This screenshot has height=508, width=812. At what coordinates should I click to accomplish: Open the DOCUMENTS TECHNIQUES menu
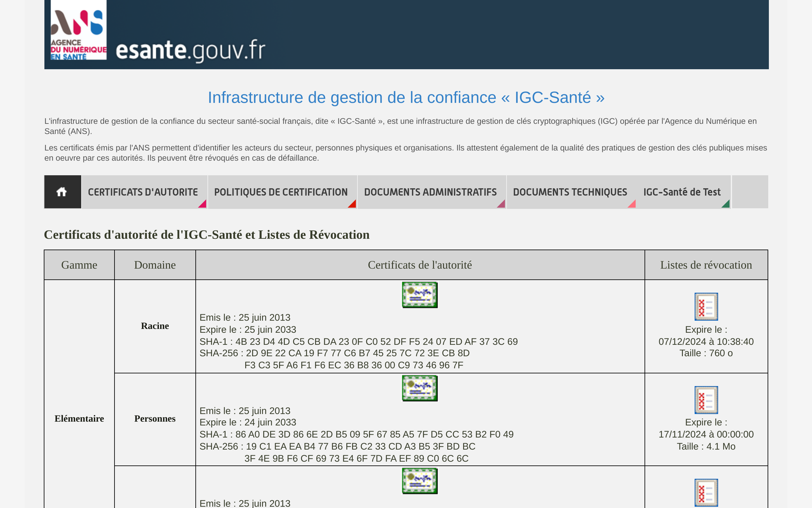pos(572,192)
